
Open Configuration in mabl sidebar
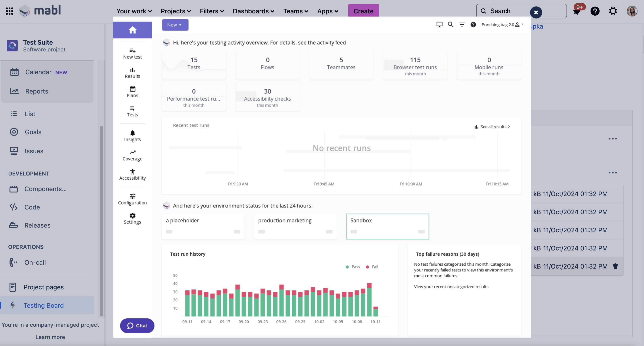(133, 199)
